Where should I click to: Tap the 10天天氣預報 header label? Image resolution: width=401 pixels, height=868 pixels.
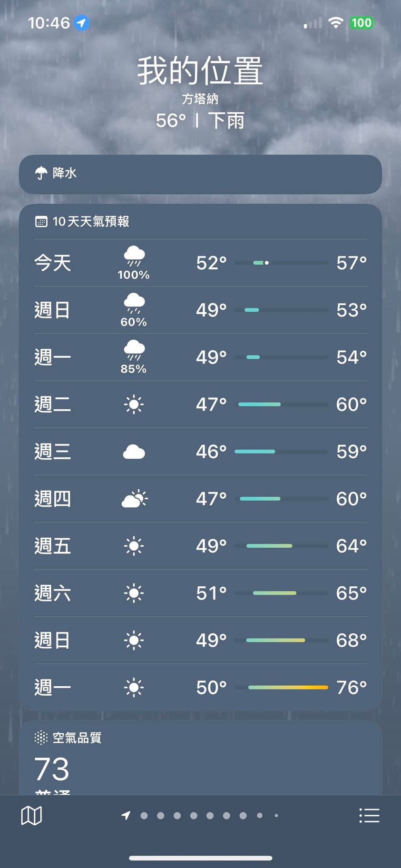click(x=91, y=222)
